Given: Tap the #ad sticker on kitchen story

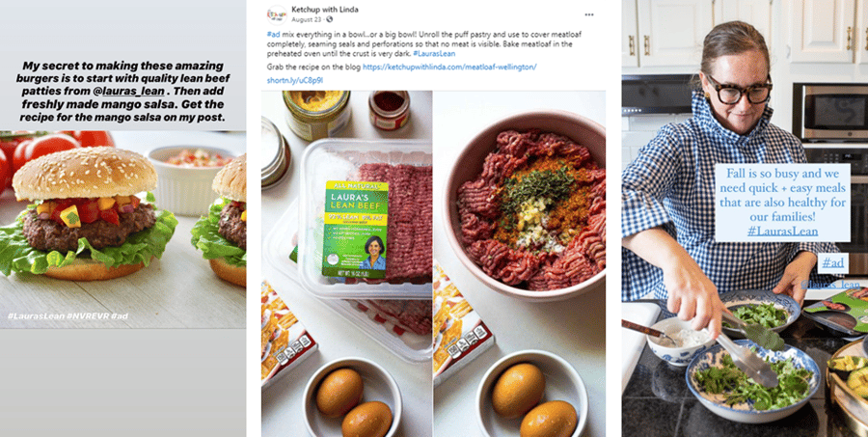Looking at the screenshot, I should (x=832, y=263).
